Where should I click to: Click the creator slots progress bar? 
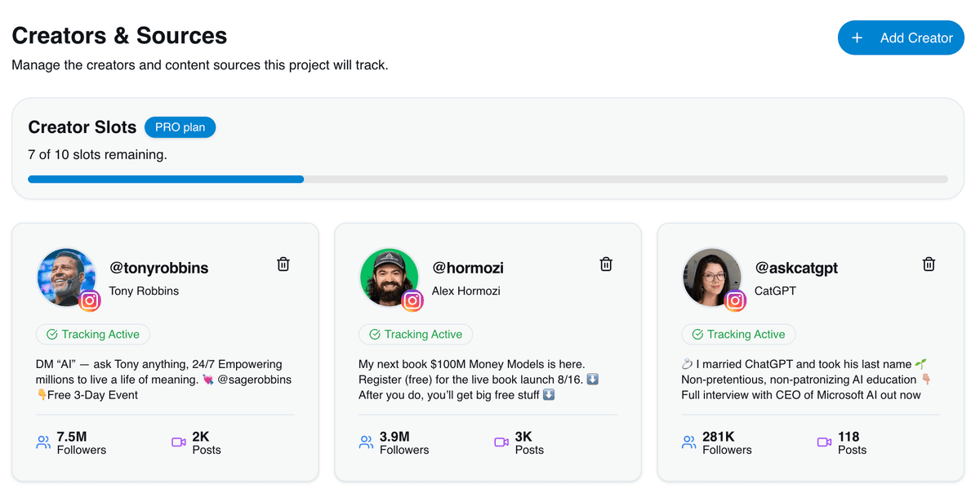tap(488, 179)
